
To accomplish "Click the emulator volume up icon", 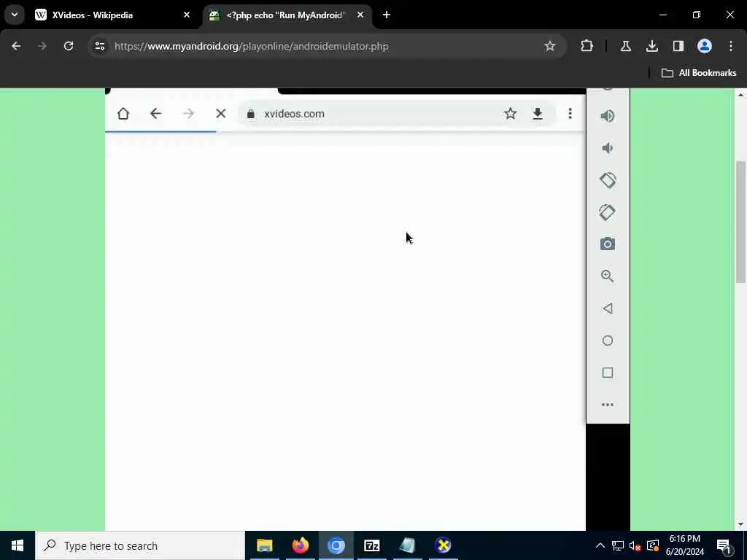I will pos(608,116).
